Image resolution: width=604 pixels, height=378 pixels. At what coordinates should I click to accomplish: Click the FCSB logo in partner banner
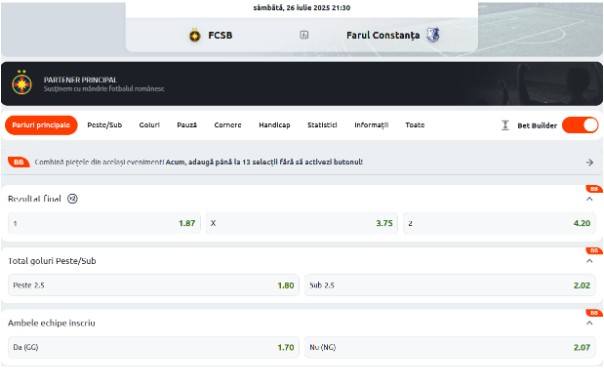click(22, 83)
